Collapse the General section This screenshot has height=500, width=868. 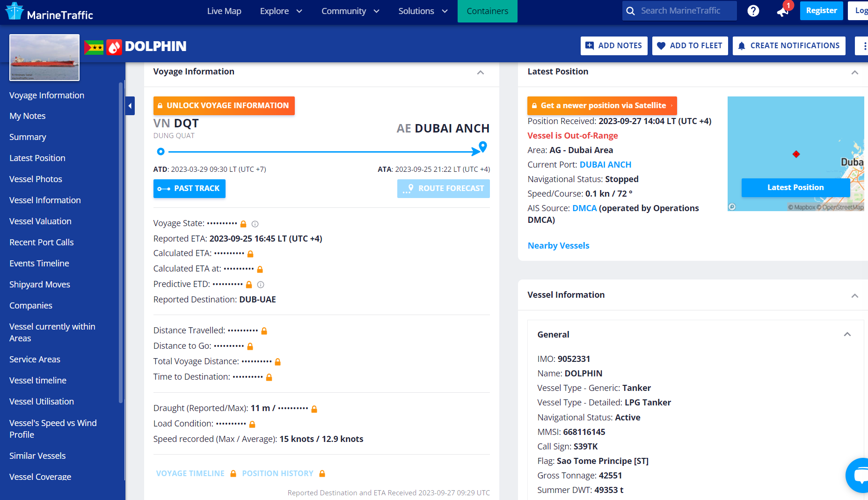847,334
